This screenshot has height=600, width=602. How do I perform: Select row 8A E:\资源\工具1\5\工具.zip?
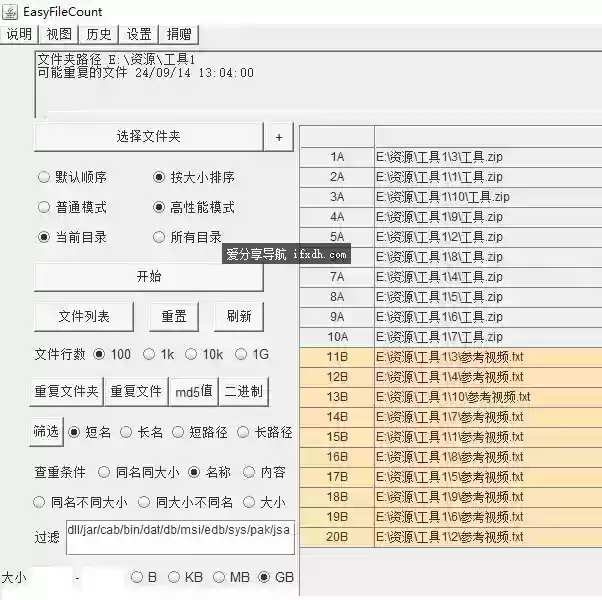451,297
